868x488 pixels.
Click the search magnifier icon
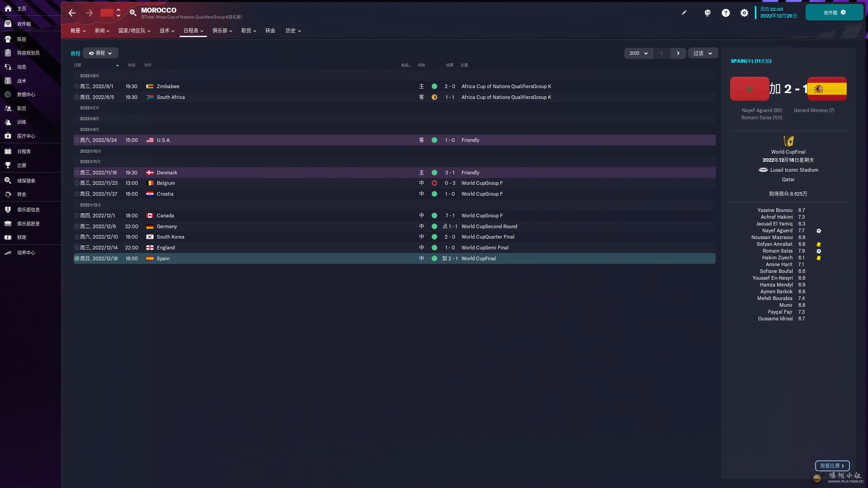pos(132,13)
